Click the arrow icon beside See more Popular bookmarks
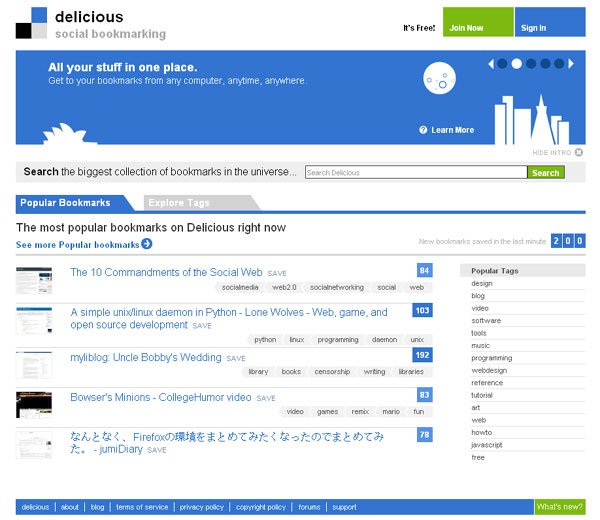Viewport: 600px width, 520px height. [147, 244]
